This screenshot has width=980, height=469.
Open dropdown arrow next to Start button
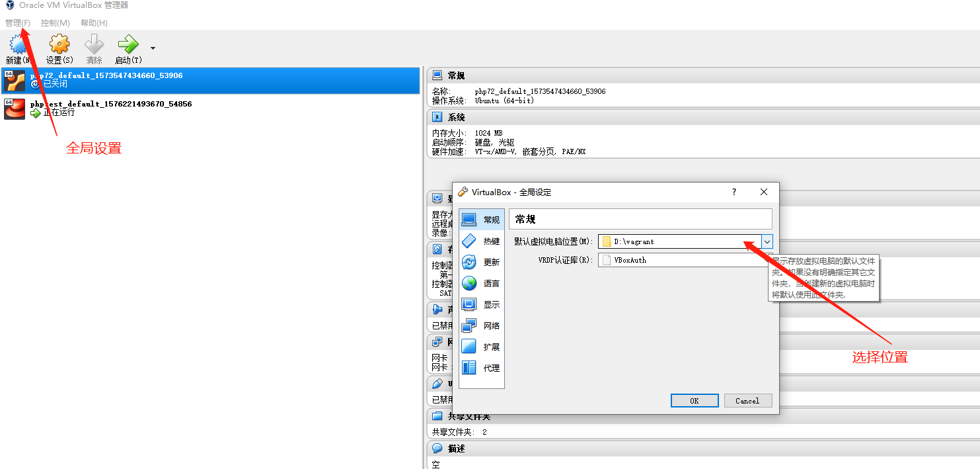(x=153, y=48)
